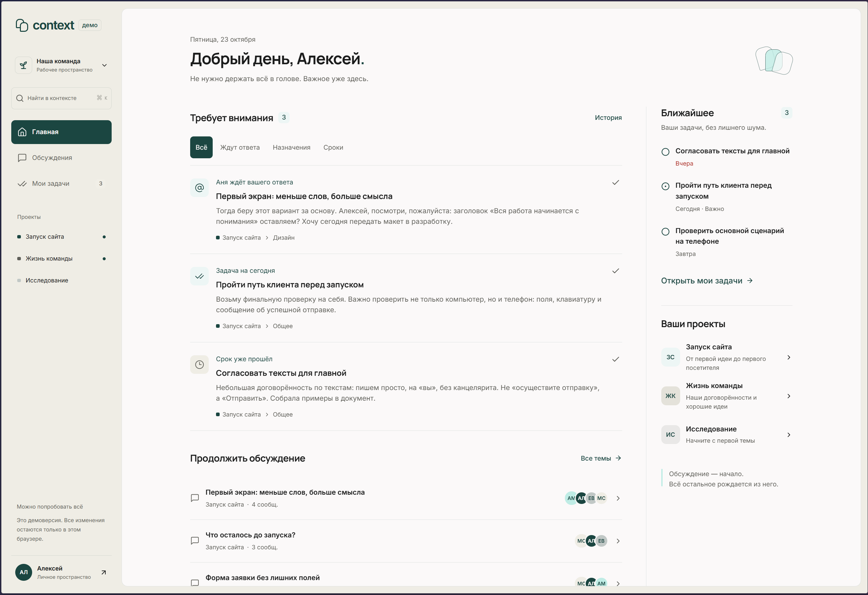Mark Первый экран notification done with checkmark

616,182
